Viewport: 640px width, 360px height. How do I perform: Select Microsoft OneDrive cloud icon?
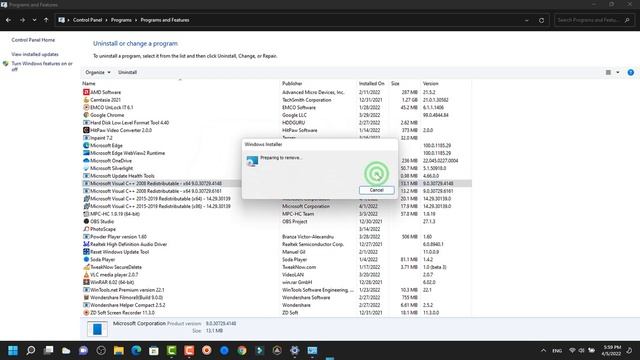[86, 161]
